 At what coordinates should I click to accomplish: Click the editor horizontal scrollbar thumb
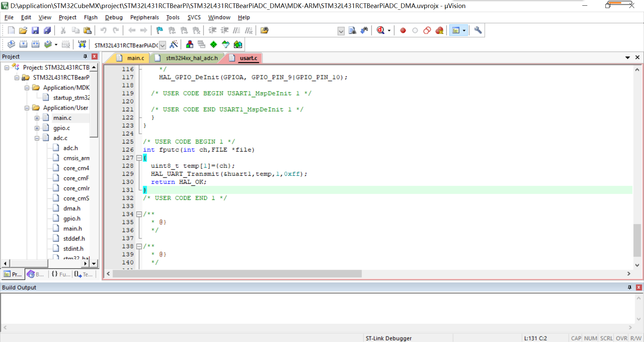[x=237, y=274]
